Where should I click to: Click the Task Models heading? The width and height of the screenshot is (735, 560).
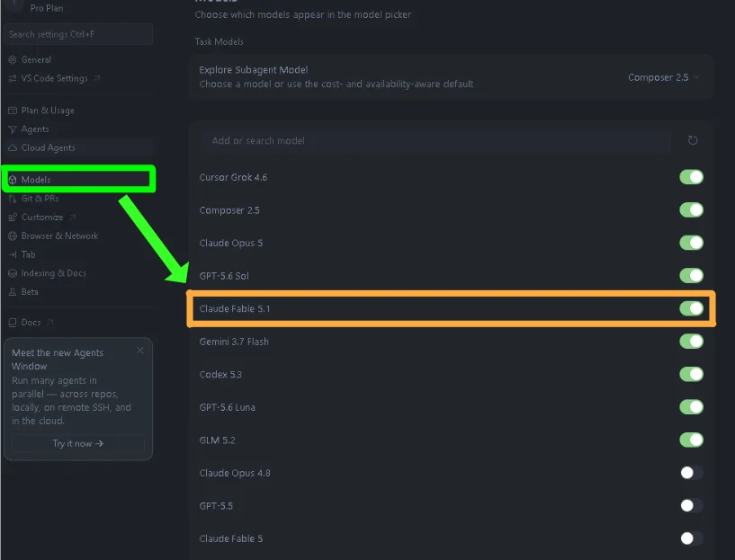[219, 41]
